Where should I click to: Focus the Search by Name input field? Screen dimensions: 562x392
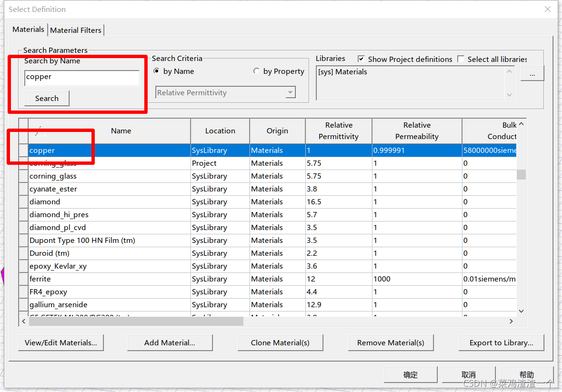coord(82,78)
